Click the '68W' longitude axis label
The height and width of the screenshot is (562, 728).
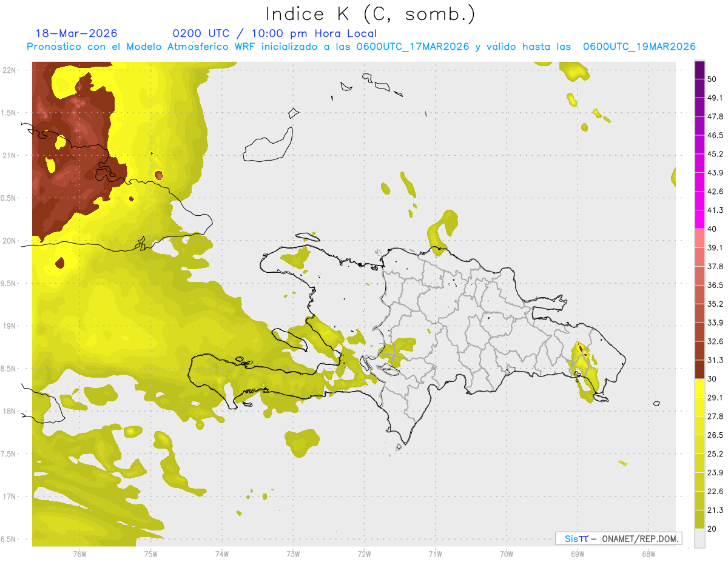click(649, 554)
